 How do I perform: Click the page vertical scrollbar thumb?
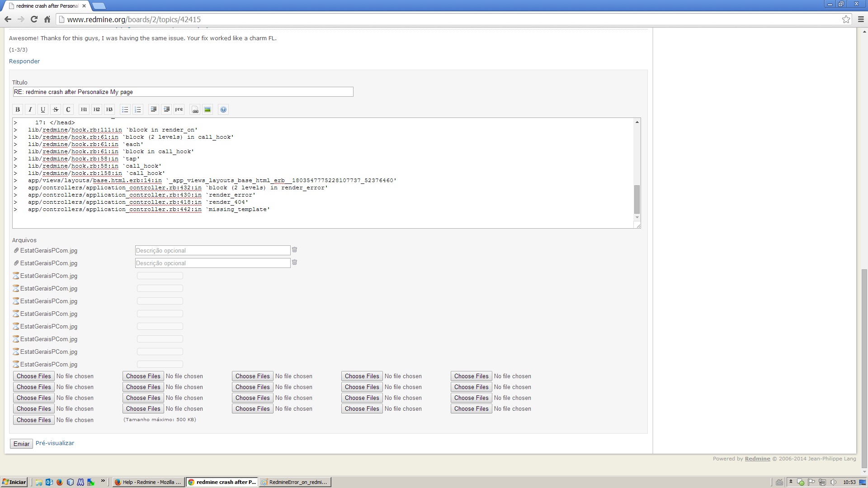(x=864, y=369)
